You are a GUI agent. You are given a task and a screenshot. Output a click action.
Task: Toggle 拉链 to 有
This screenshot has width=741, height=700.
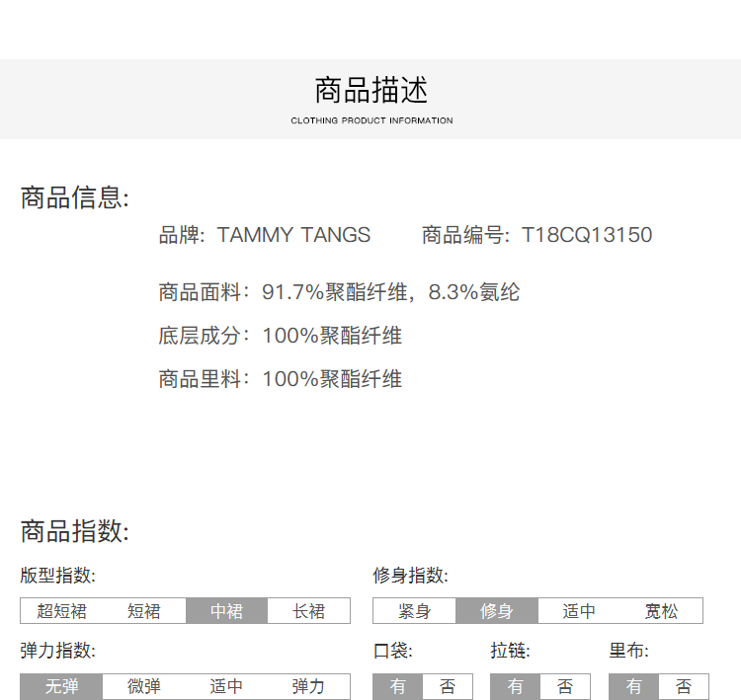(x=516, y=686)
